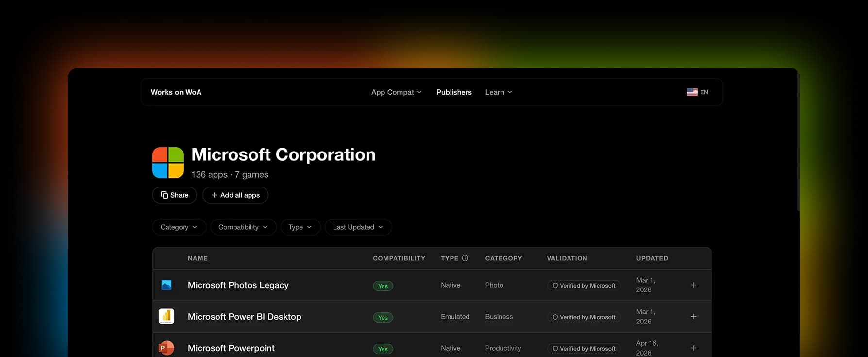This screenshot has width=868, height=357.
Task: Click the 136 apps · 7 games text
Action: [x=230, y=175]
